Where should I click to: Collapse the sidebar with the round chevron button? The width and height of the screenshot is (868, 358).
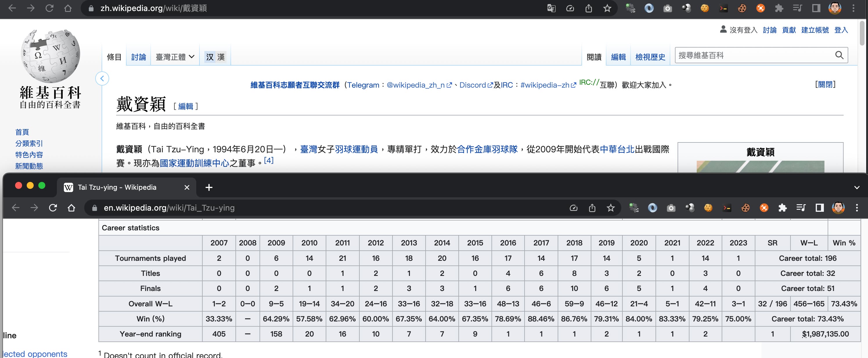coord(102,78)
